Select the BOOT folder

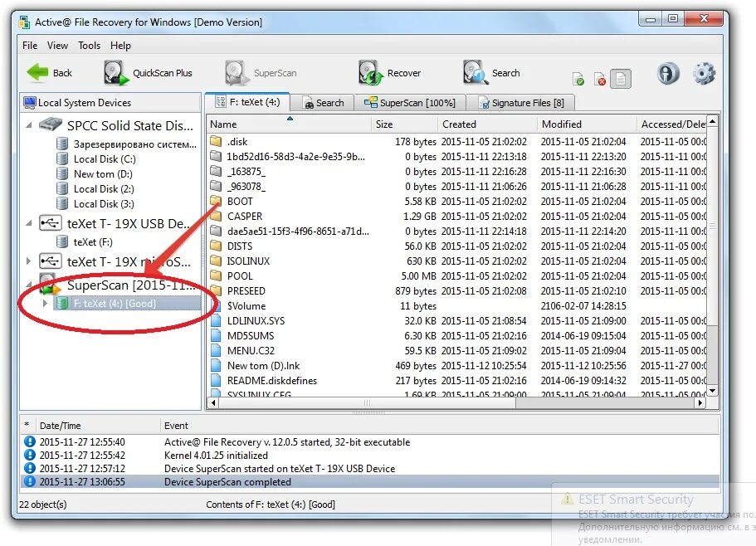click(240, 202)
